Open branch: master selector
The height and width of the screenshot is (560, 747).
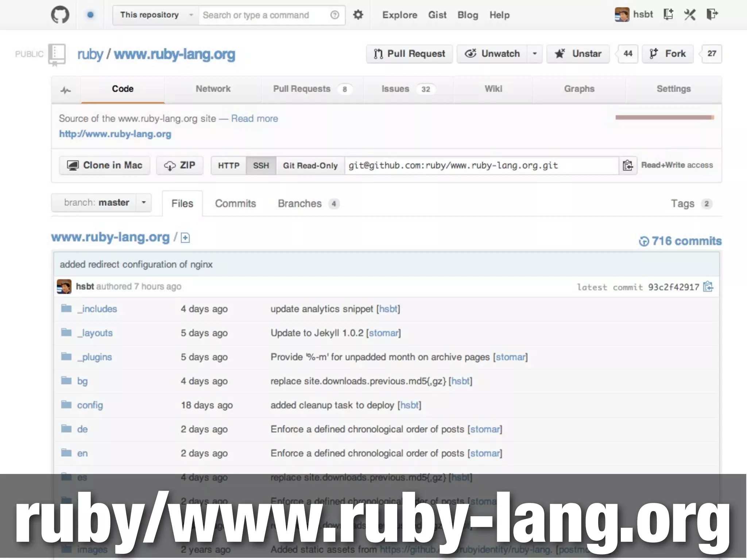click(x=101, y=202)
